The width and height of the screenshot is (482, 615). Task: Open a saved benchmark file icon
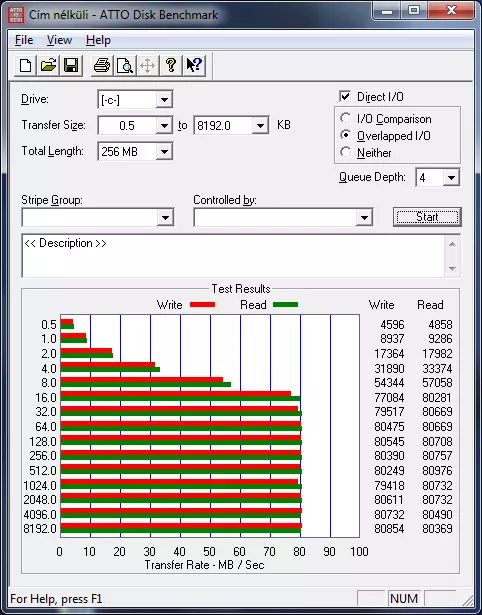(48, 65)
